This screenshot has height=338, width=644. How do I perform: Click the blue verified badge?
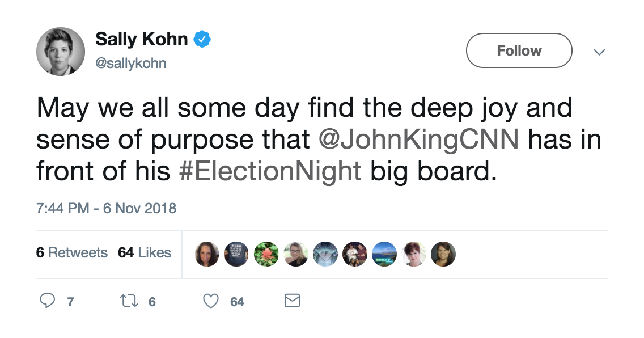pyautogui.click(x=202, y=39)
